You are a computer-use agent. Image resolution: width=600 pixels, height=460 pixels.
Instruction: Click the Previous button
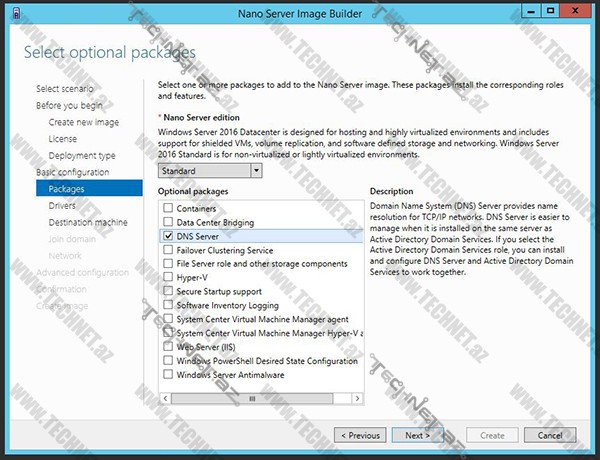(x=360, y=435)
